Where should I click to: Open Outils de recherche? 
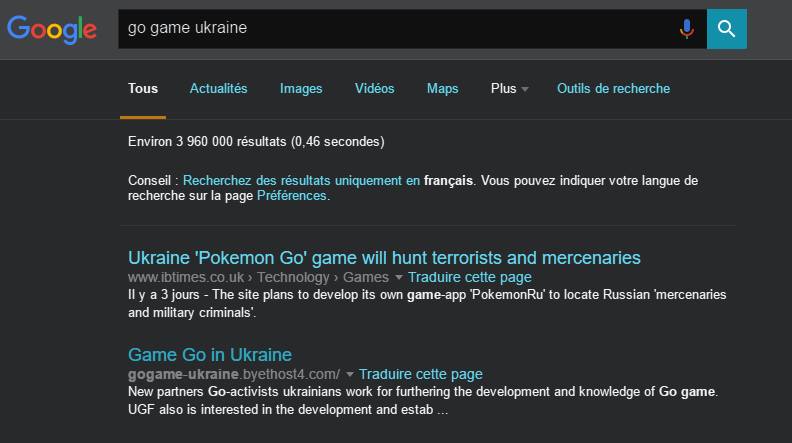click(613, 89)
